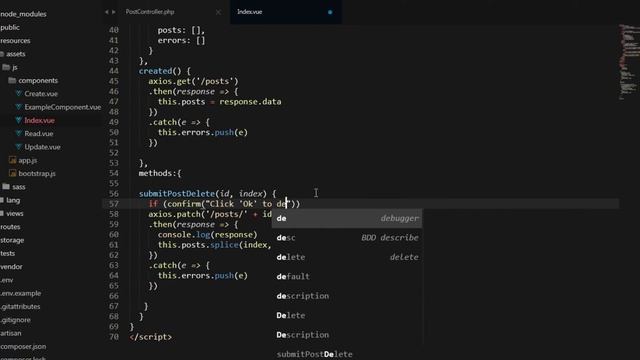The image size is (640, 360).
Task: Choose lowercase 'description' autocomplete suggestion
Action: click(347, 296)
